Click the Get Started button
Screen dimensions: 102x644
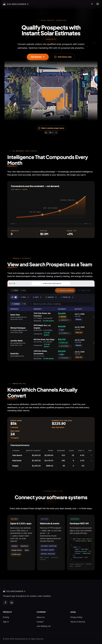click(x=38, y=57)
